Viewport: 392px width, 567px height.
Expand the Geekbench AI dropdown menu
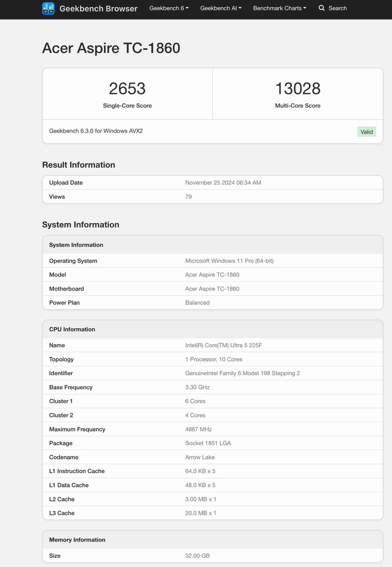221,8
